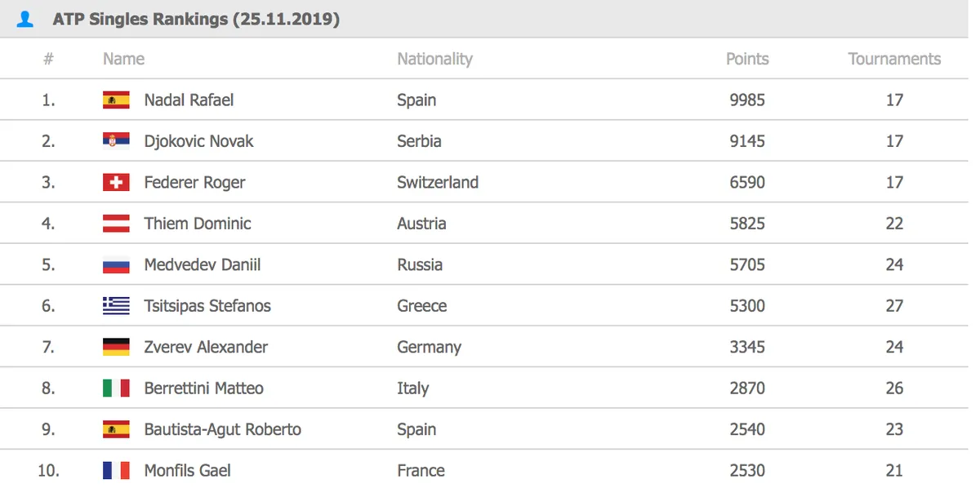
Task: Select the rank number column header
Action: point(48,59)
